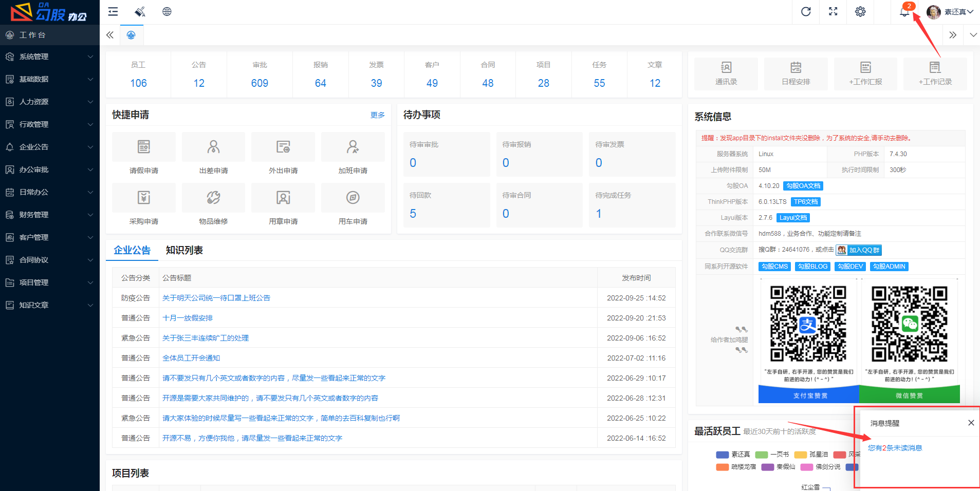
Task: Click the 勾股OA文档 button
Action: click(803, 186)
